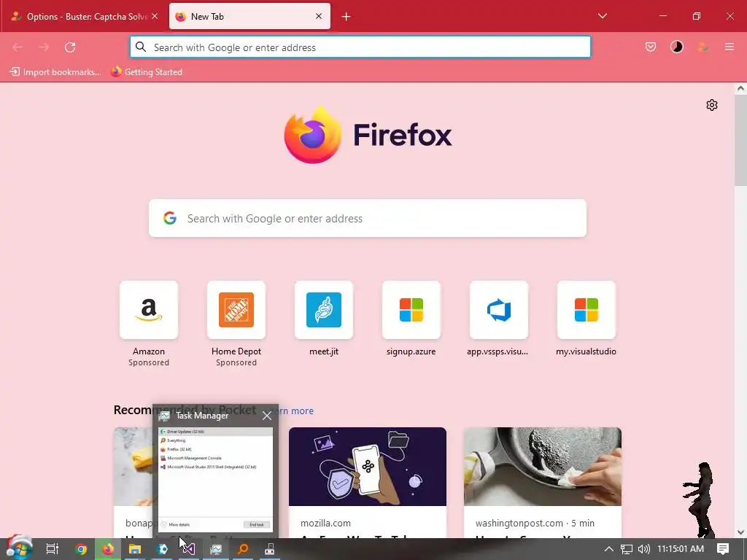Click the taskbar clock showing 11:15:01 AM
Screen dimensions: 747x560
pos(681,549)
